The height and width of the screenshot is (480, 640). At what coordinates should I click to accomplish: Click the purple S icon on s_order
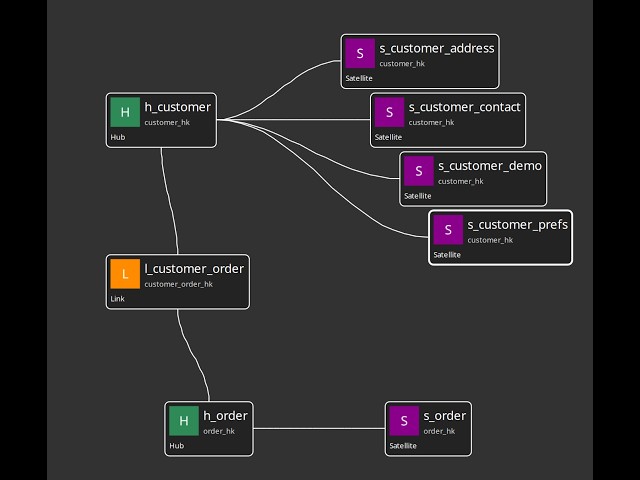tap(404, 420)
